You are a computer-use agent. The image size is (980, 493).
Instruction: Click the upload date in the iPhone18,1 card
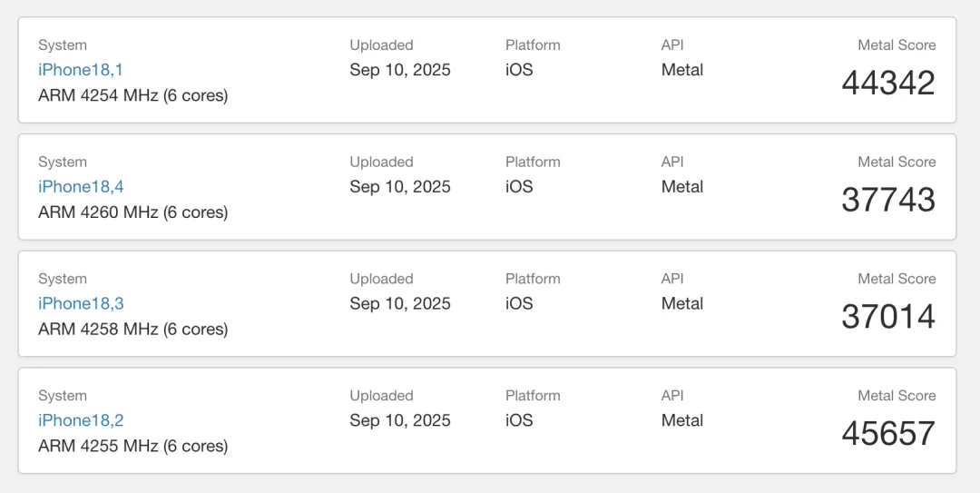tap(400, 70)
